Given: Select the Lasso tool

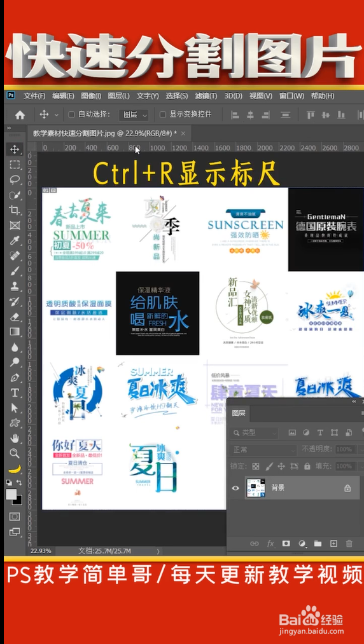Looking at the screenshot, I should click(x=15, y=180).
